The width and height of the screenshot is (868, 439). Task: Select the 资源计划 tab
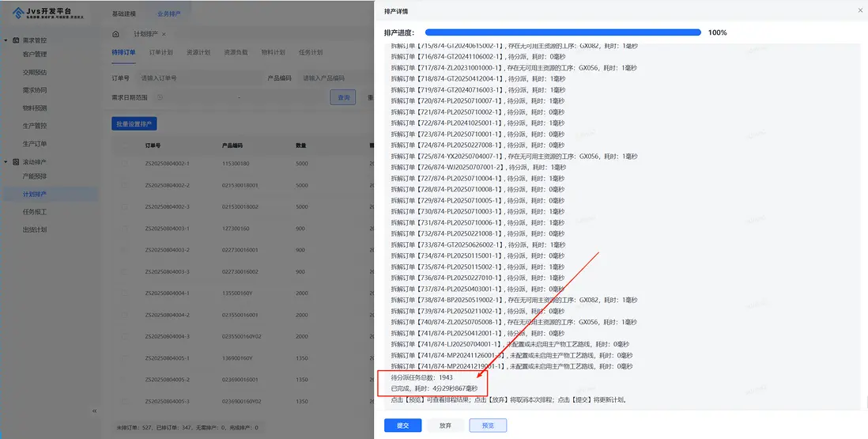198,52
